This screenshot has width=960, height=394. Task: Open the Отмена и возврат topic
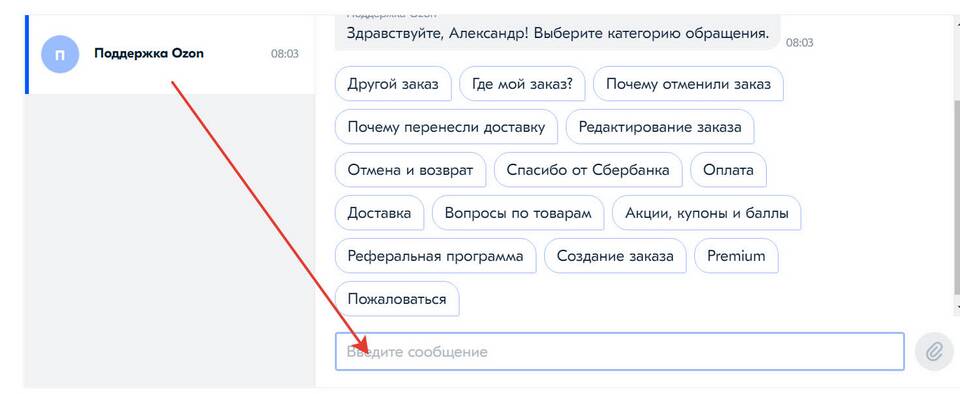click(x=410, y=170)
